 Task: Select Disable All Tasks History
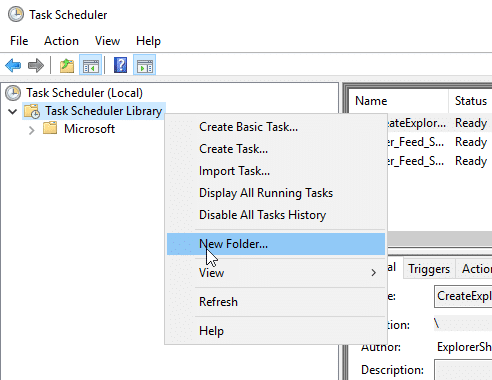tap(276, 215)
